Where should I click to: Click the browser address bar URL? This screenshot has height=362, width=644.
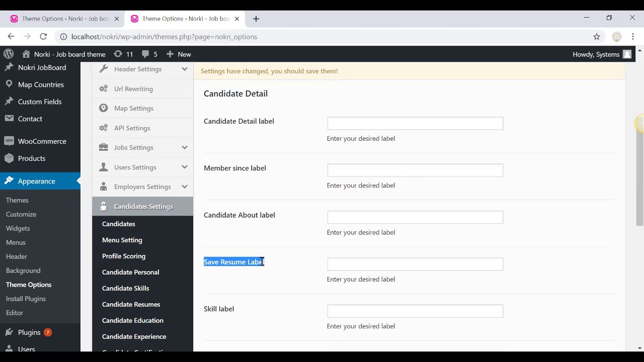pyautogui.click(x=164, y=36)
